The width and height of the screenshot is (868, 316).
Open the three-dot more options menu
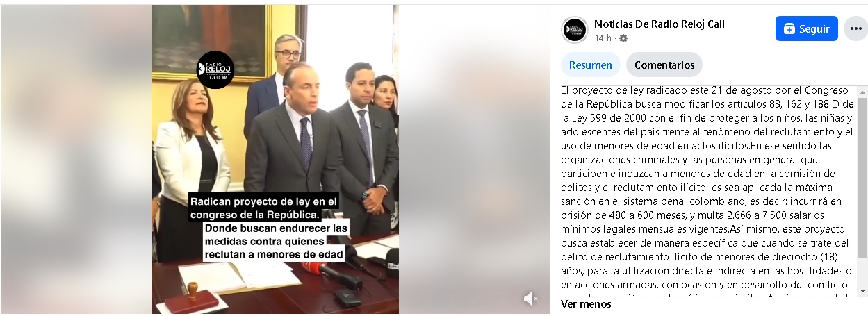click(x=855, y=28)
